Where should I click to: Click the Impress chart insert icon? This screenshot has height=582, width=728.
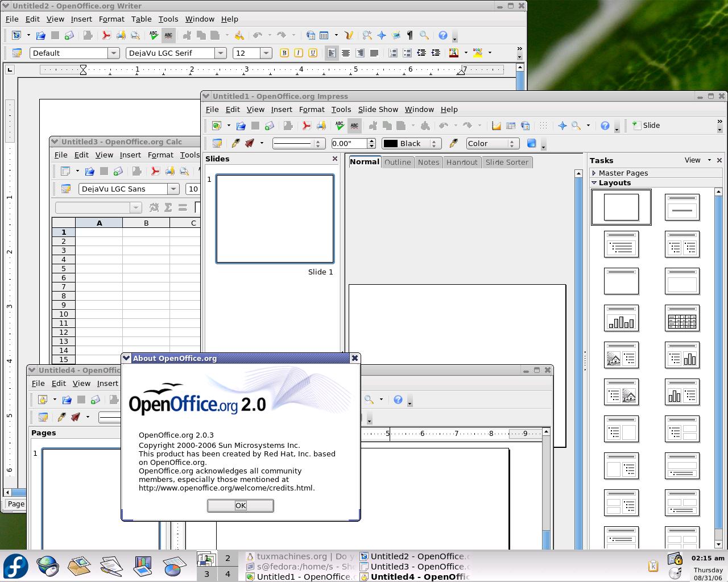497,126
